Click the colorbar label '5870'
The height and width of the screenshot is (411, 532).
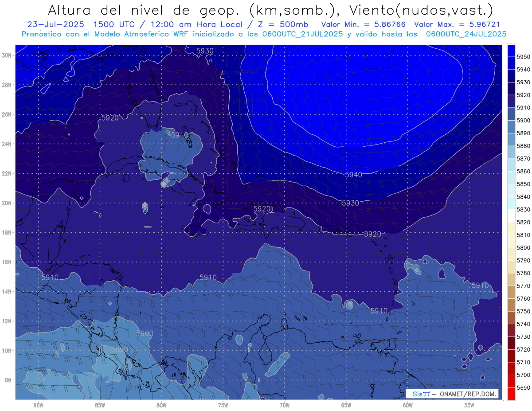point(523,159)
